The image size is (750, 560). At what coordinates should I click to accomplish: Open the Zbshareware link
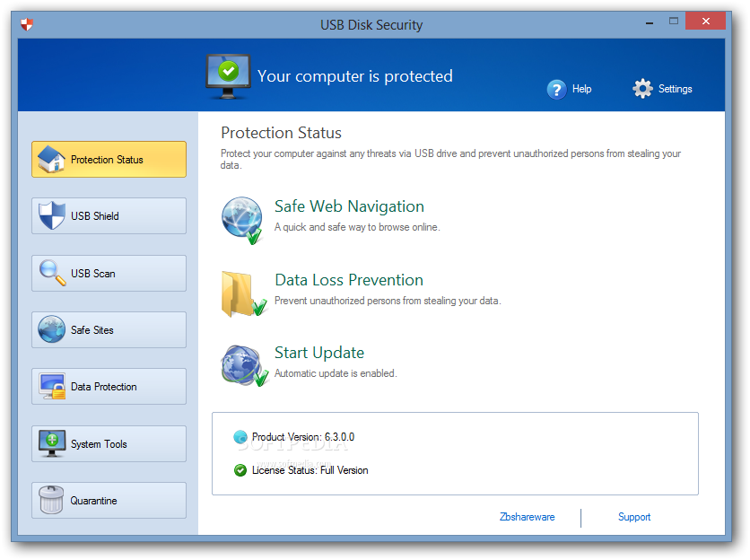tap(527, 517)
